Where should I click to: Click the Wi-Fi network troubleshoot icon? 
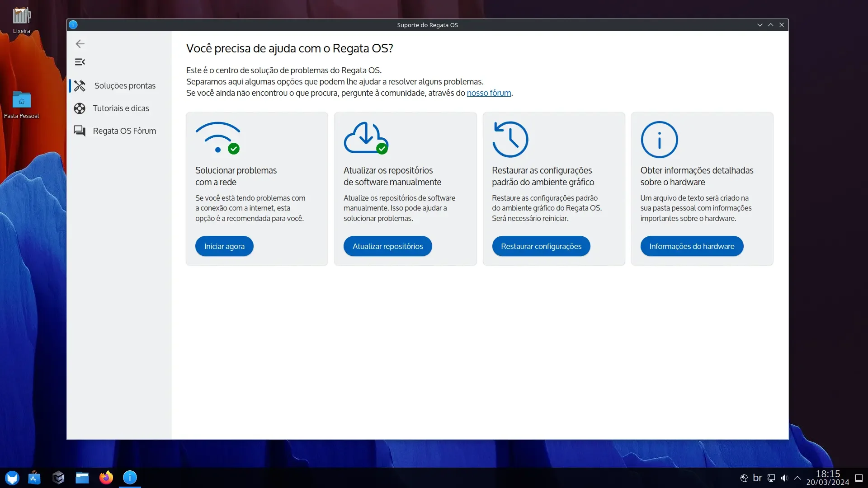click(x=218, y=138)
